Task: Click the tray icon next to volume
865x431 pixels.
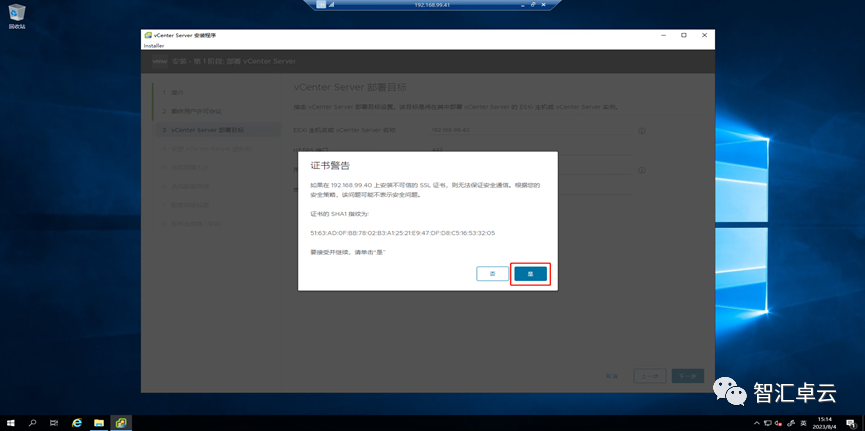Action: pos(791,423)
